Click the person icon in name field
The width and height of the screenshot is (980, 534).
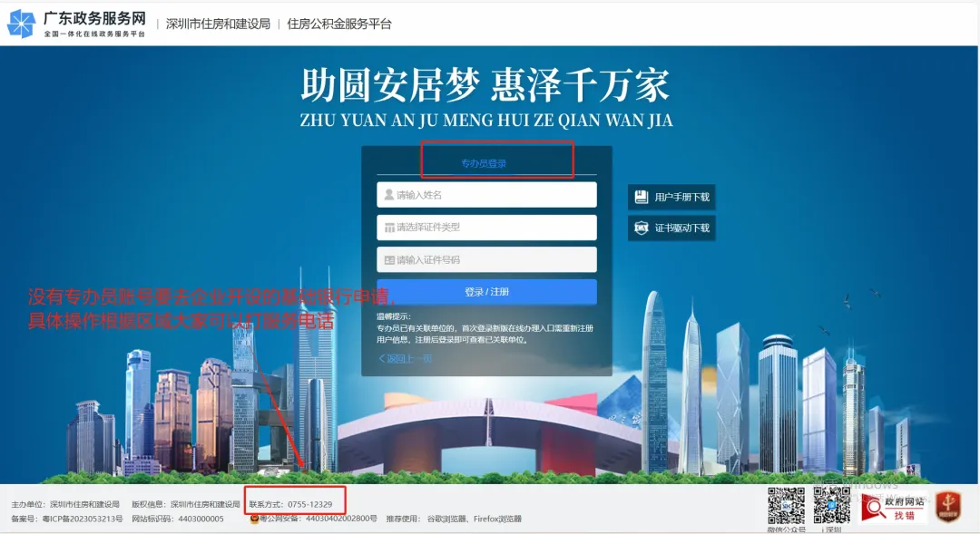(x=388, y=195)
